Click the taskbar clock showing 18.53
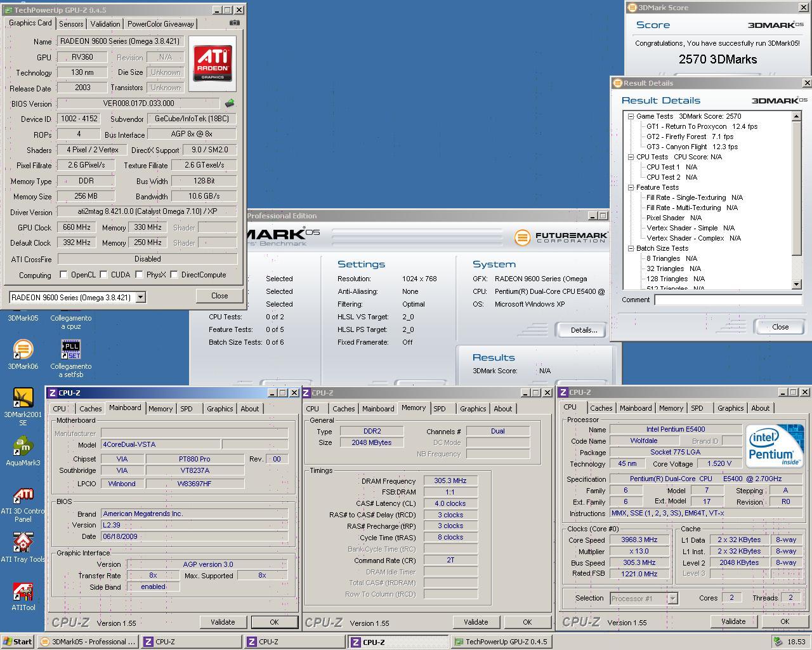 tap(796, 642)
